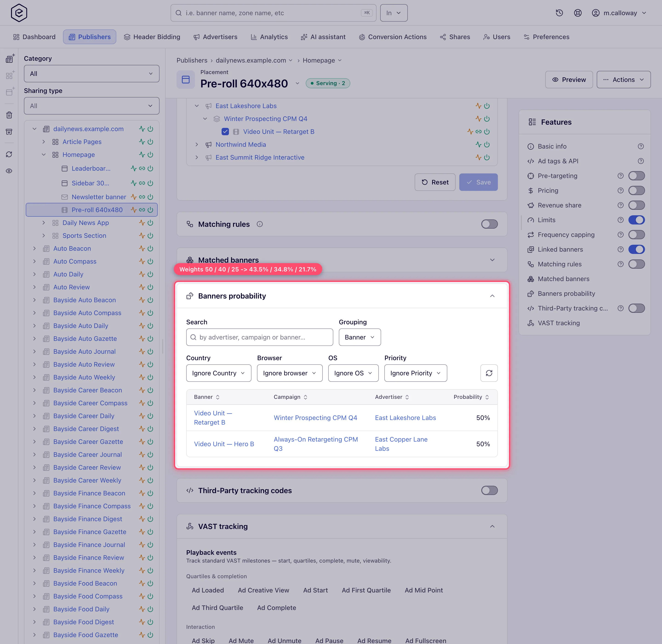Disable Linked banners feature toggle
662x644 pixels.
(x=636, y=249)
